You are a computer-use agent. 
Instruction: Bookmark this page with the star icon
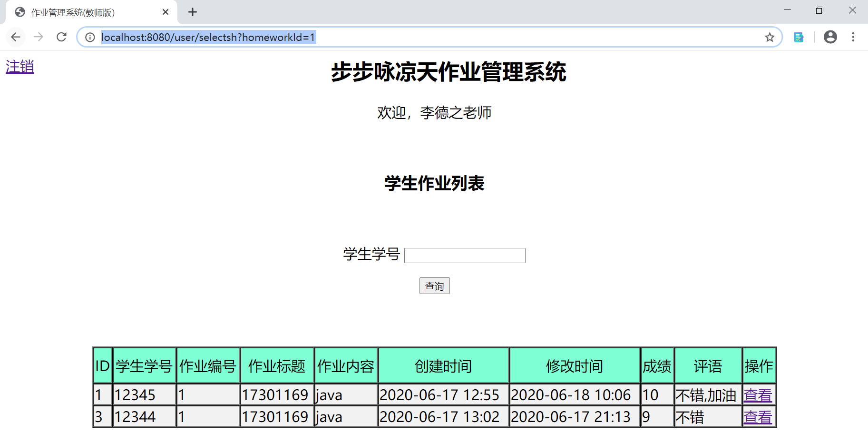770,37
